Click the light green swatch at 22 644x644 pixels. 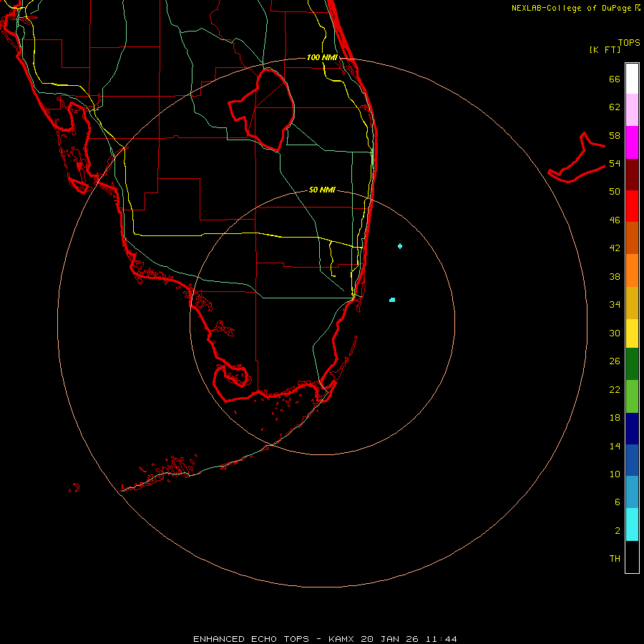point(632,396)
